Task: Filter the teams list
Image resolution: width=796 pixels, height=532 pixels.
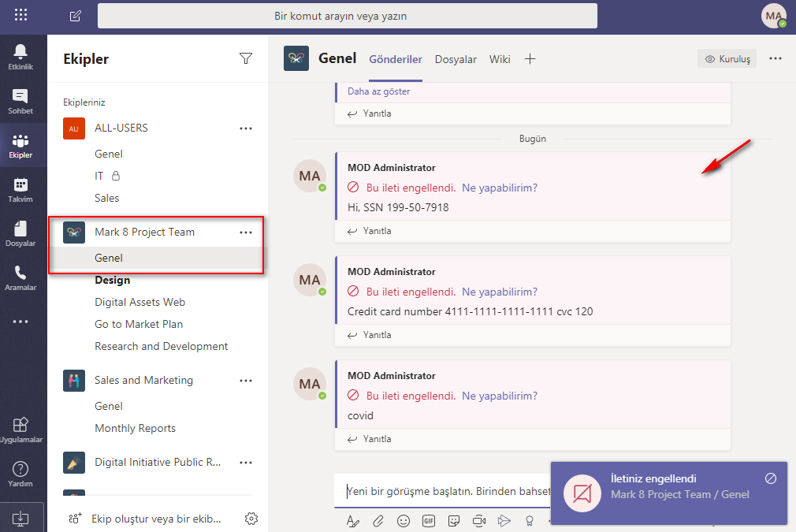Action: pos(246,59)
